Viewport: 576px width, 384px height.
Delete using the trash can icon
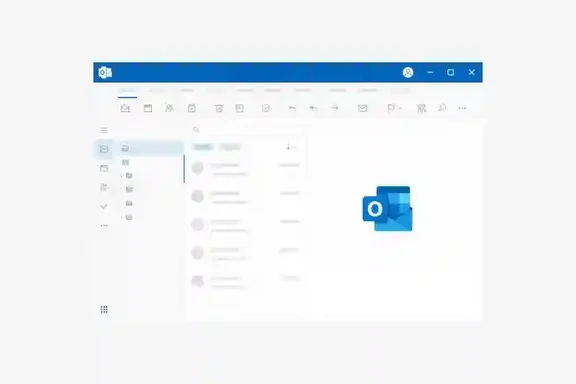coord(219,108)
